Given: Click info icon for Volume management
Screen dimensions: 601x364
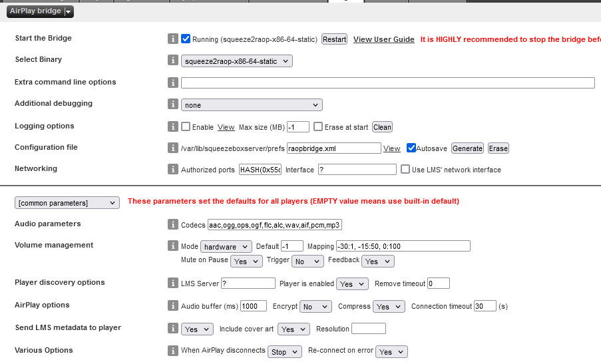Looking at the screenshot, I should [173, 246].
